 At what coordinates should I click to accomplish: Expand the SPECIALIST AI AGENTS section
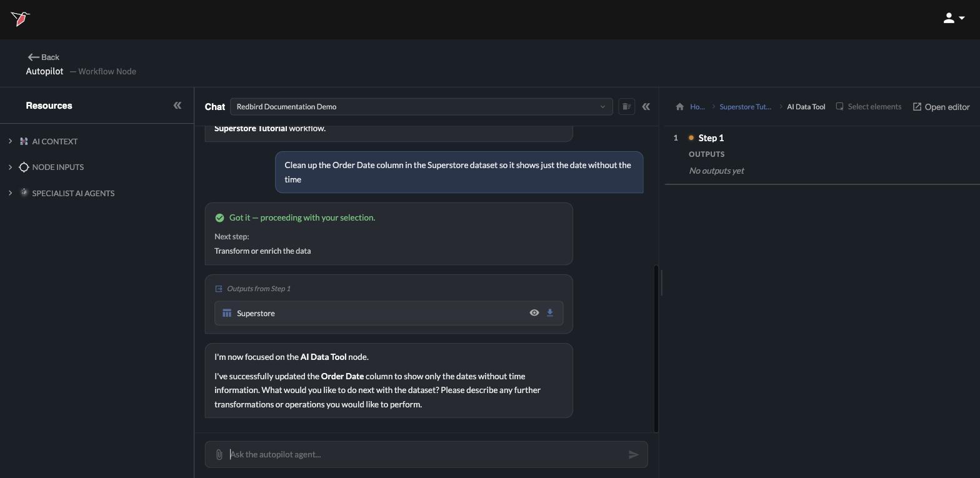pyautogui.click(x=10, y=193)
